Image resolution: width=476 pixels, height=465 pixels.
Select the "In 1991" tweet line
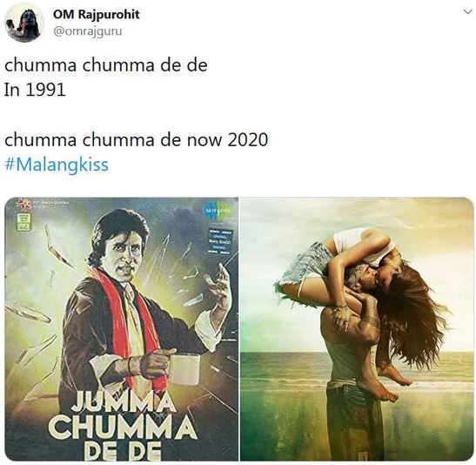coord(35,90)
